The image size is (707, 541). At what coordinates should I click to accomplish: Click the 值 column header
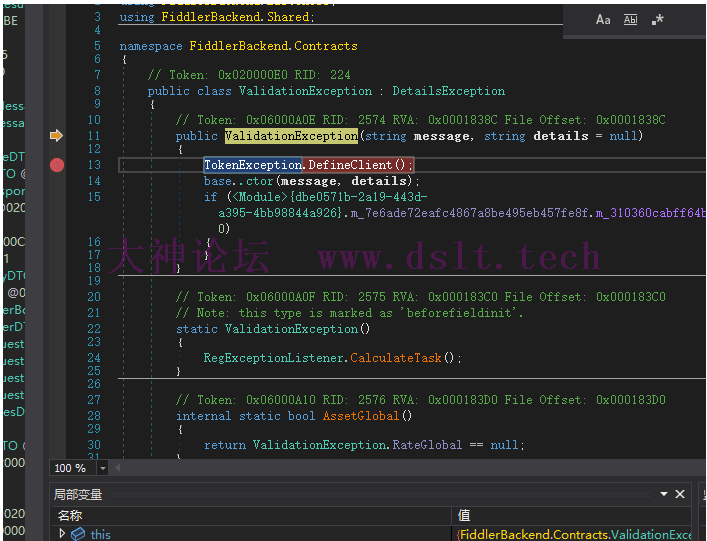[464, 515]
